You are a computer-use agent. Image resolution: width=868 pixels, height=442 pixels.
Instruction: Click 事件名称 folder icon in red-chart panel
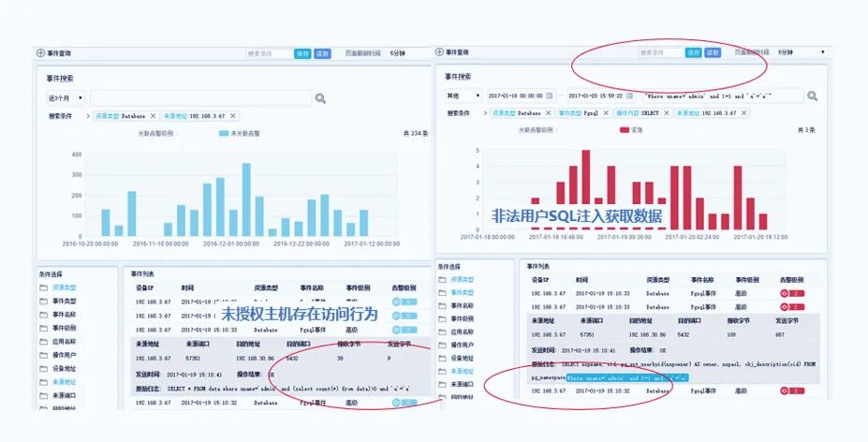coord(442,305)
